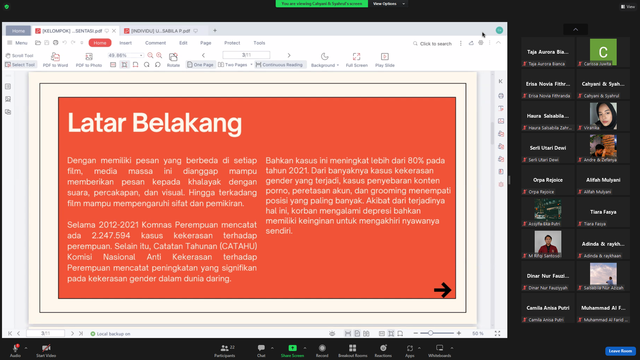Collapse the participant gallery with up chevron

click(x=576, y=29)
